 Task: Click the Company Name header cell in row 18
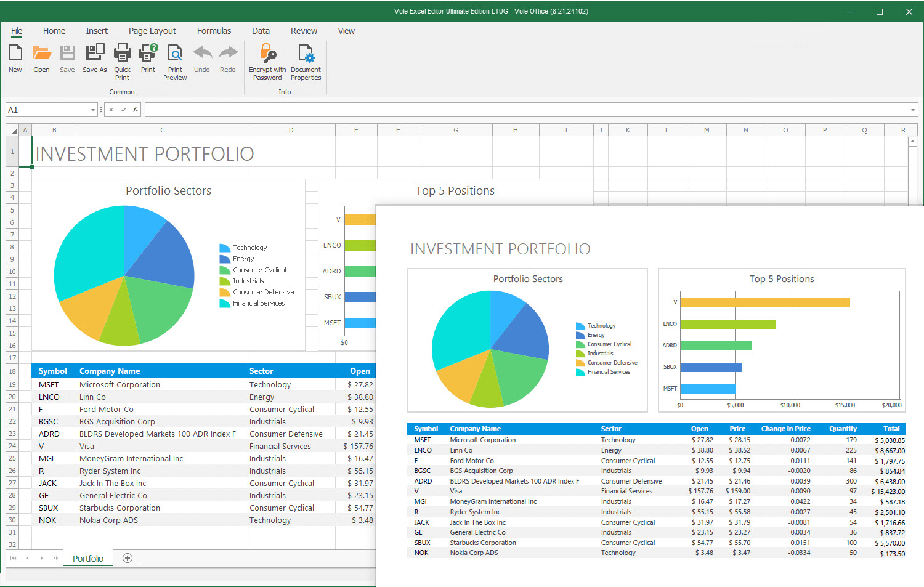click(x=163, y=371)
